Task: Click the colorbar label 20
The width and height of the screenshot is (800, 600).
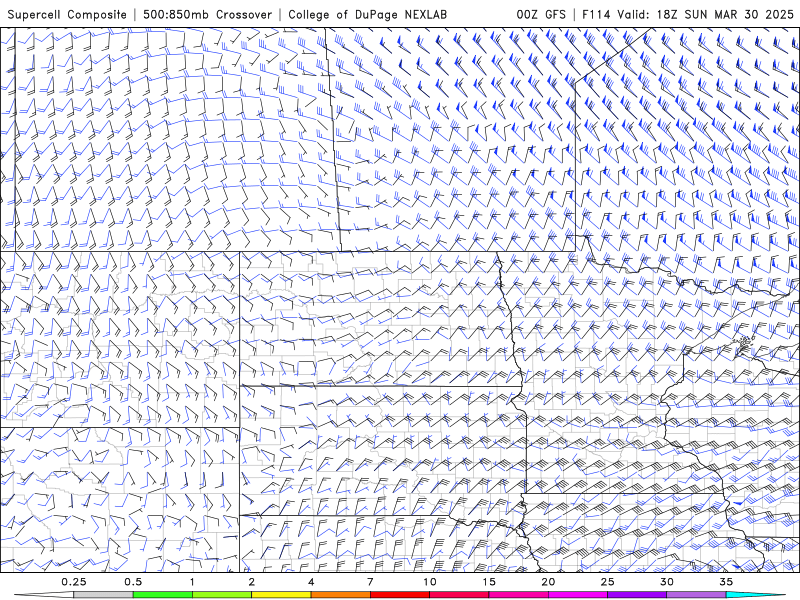Action: click(x=548, y=582)
